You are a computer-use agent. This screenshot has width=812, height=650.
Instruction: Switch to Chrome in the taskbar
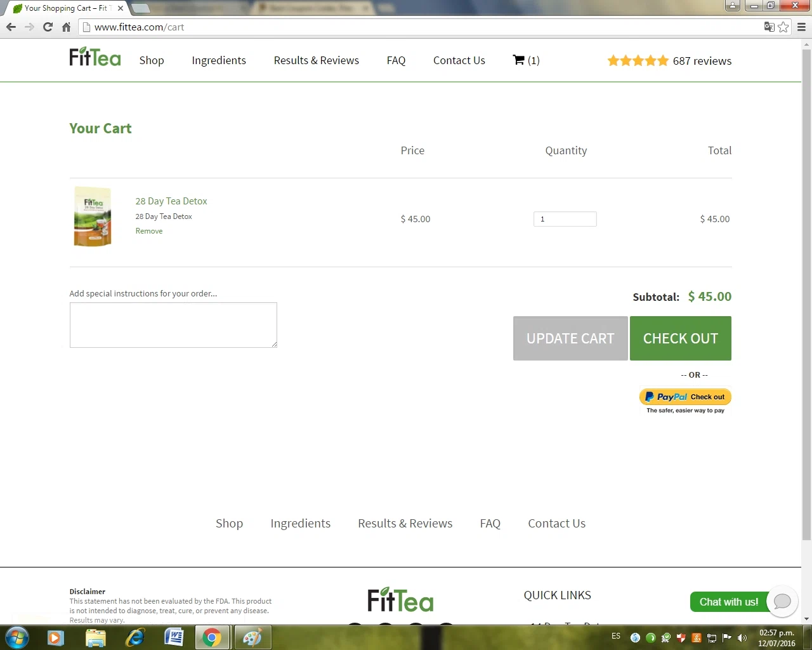tap(213, 637)
